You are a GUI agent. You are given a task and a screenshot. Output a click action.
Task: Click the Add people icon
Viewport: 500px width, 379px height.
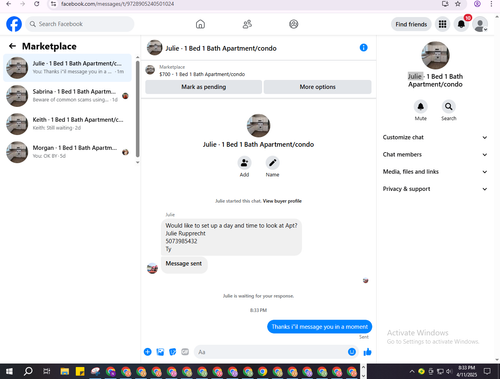(244, 163)
